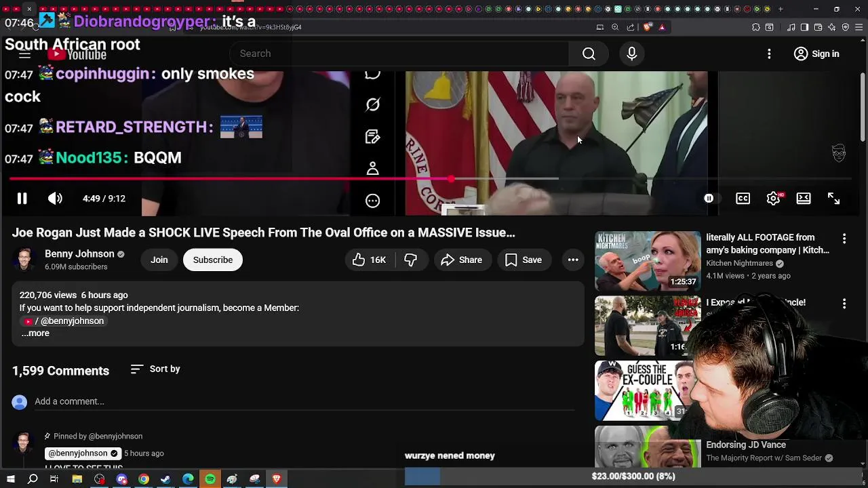The width and height of the screenshot is (868, 488).
Task: Click the share page icon in address bar
Action: (631, 27)
